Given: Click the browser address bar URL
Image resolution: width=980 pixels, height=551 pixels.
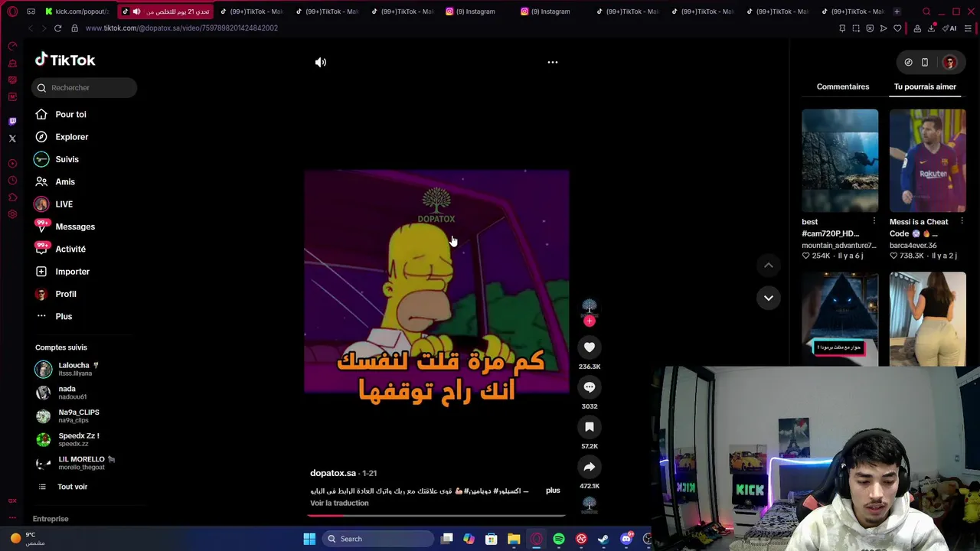Looking at the screenshot, I should click(181, 28).
